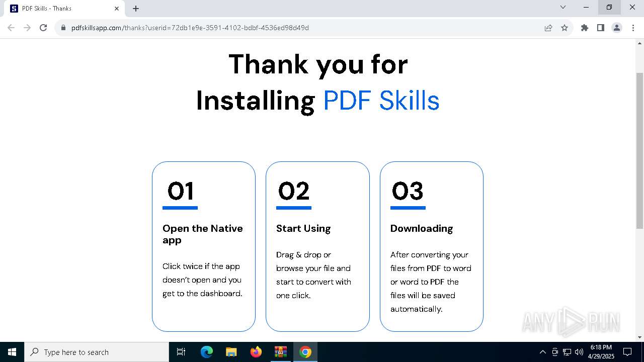Screen dimensions: 644x362
Task: Switch to Chrome on the taskbar
Action: point(305,352)
